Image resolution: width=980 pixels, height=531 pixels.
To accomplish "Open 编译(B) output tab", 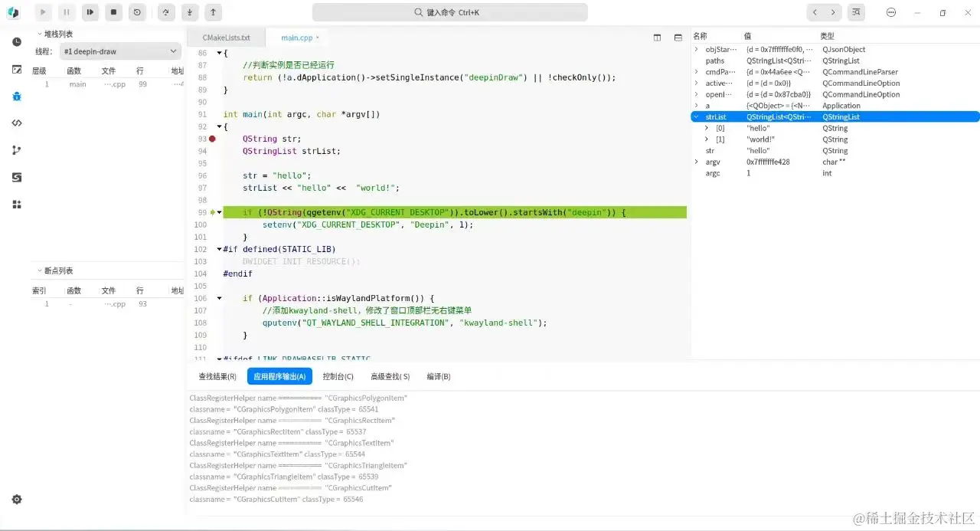I will (439, 376).
